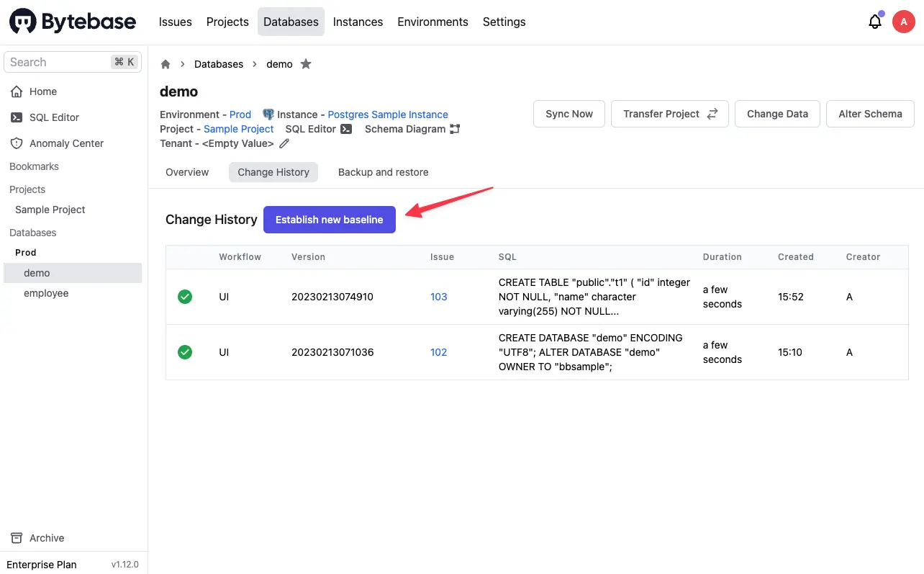Toggle the favorite star next to demo
The width and height of the screenshot is (924, 574).
pyautogui.click(x=306, y=64)
